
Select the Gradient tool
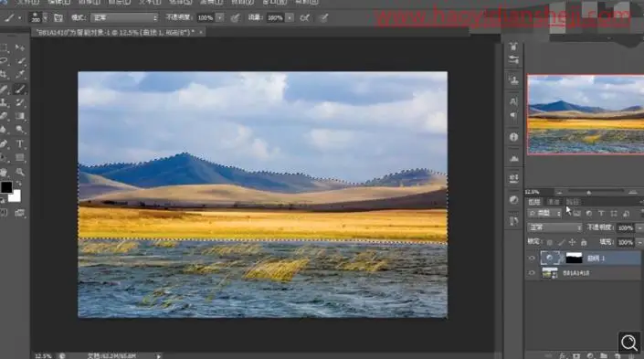(x=20, y=116)
